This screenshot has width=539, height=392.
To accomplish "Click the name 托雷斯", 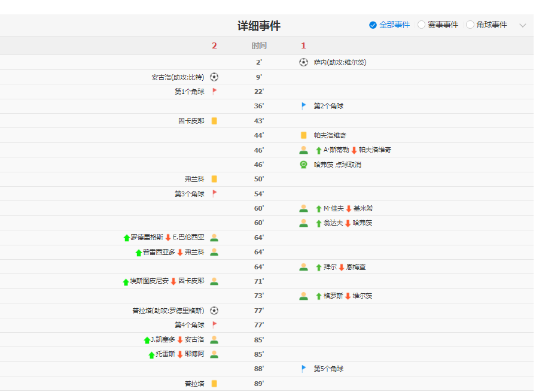I will coord(165,354).
